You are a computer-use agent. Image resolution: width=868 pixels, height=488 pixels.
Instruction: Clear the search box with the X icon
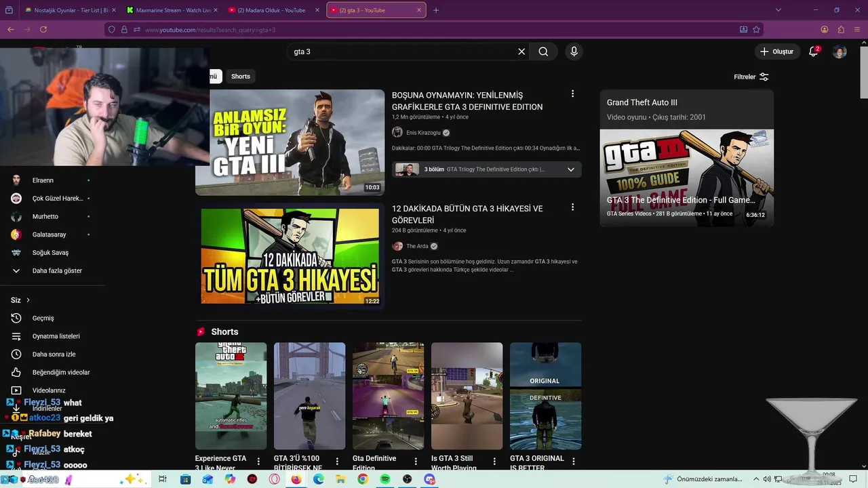[521, 52]
